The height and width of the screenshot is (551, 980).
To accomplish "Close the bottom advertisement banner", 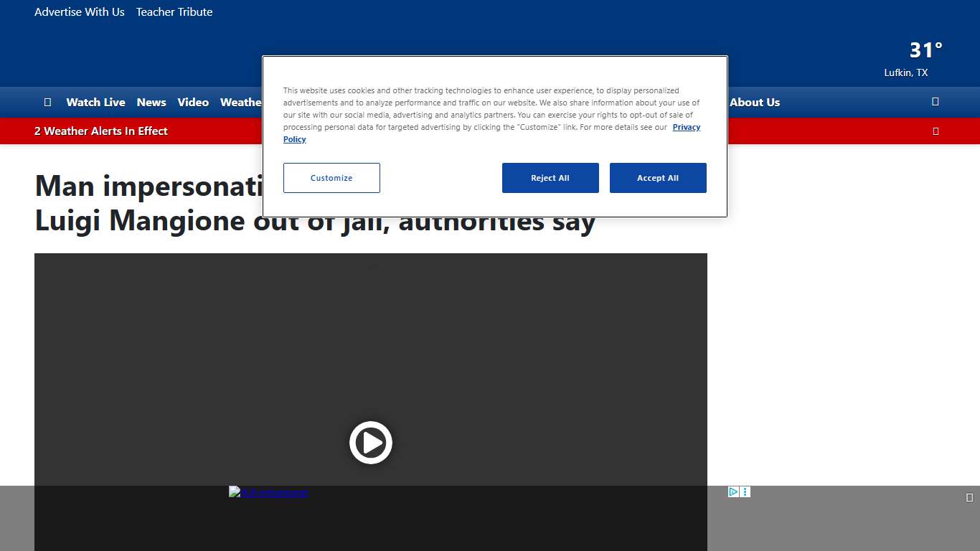I will 969,497.
